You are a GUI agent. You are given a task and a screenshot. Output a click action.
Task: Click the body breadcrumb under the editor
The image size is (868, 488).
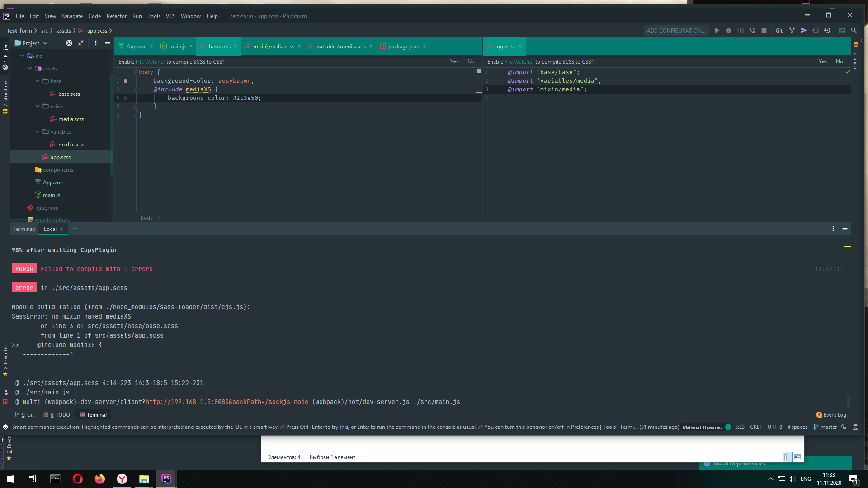pyautogui.click(x=146, y=218)
